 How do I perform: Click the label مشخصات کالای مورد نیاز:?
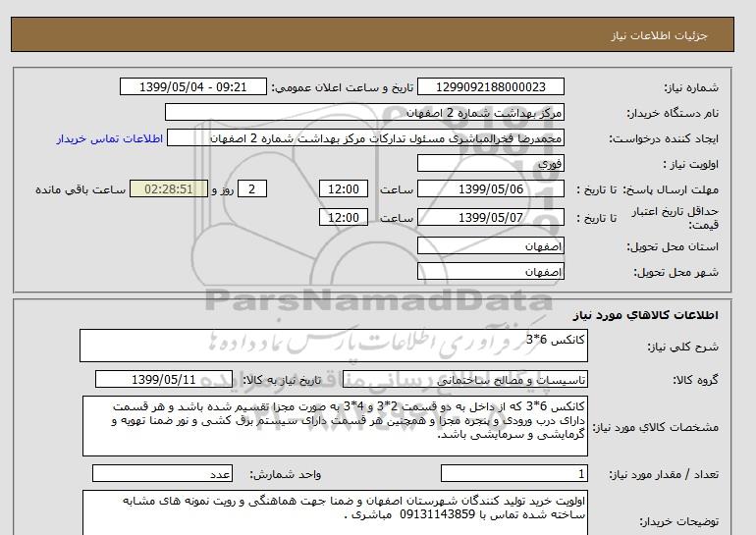click(655, 427)
